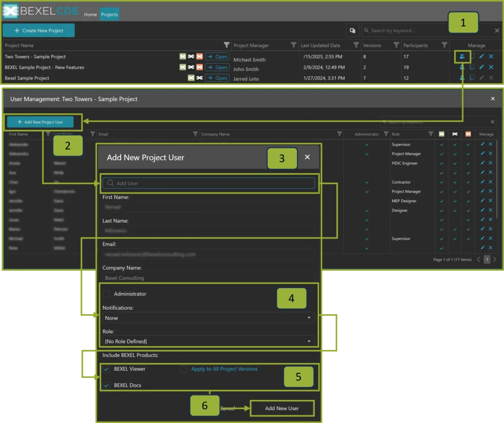Click orange product column header in user table
Viewport: 504px width, 423px height.
coord(468,134)
